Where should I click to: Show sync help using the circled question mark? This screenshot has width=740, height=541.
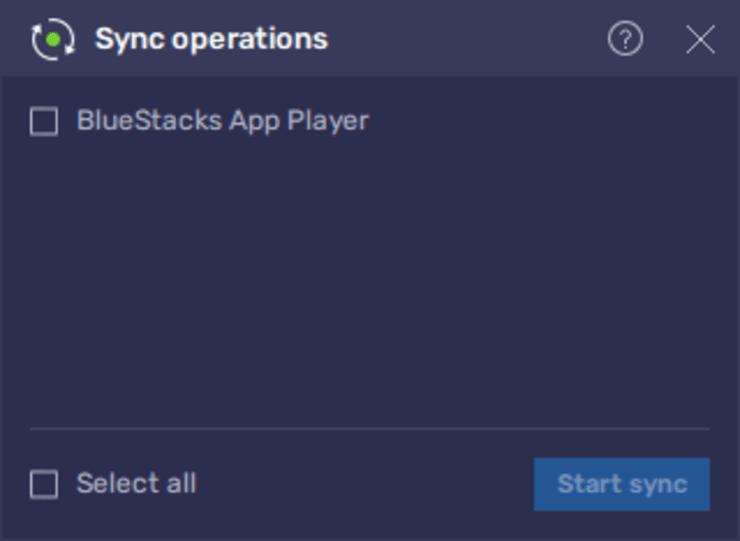[x=625, y=38]
